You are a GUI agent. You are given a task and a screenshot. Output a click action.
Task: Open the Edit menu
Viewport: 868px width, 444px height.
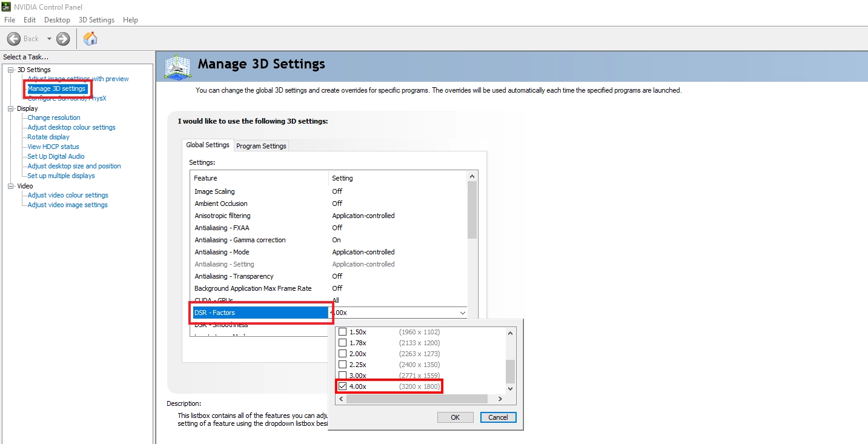point(30,20)
